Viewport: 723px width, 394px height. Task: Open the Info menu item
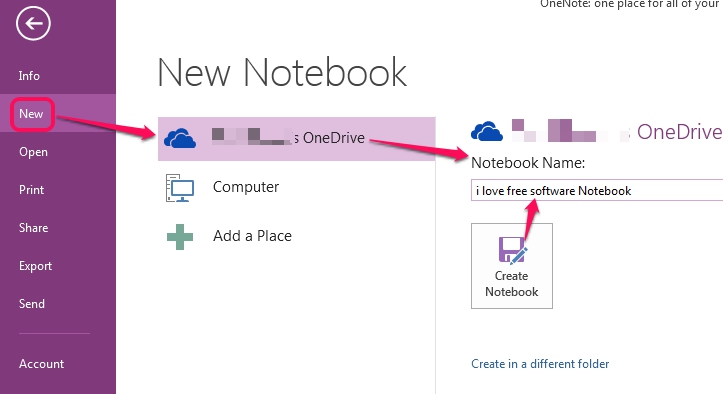pos(29,76)
